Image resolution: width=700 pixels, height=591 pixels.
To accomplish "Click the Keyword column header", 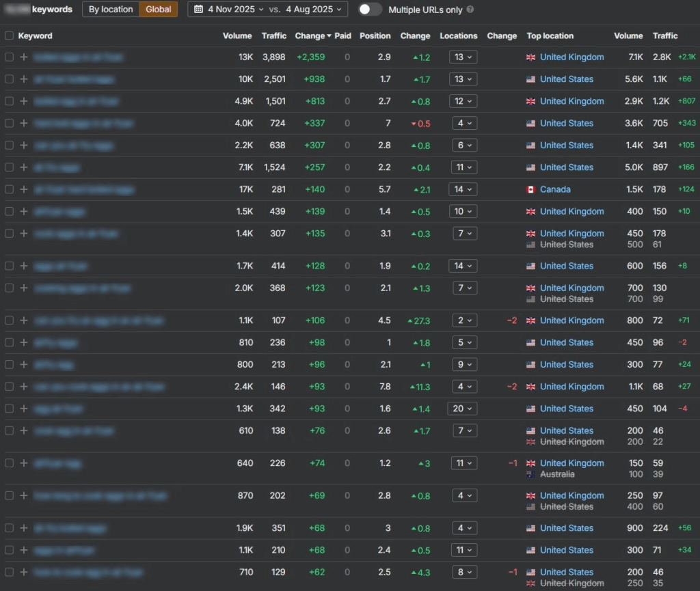I will point(37,36).
